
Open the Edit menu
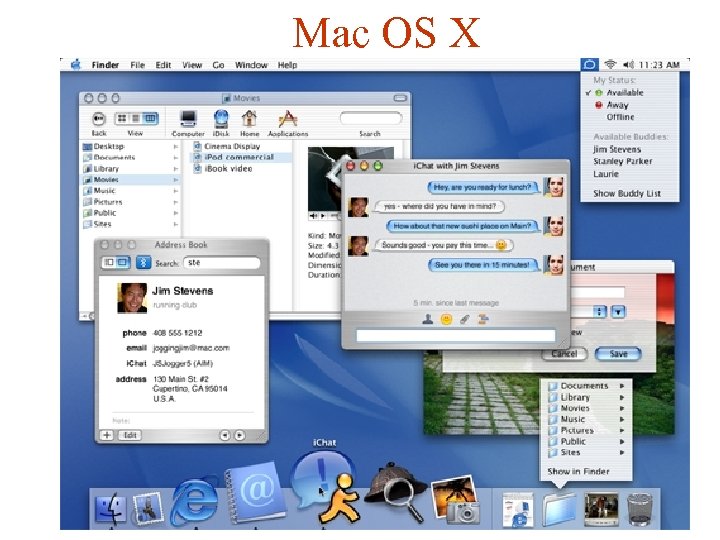pyautogui.click(x=163, y=65)
